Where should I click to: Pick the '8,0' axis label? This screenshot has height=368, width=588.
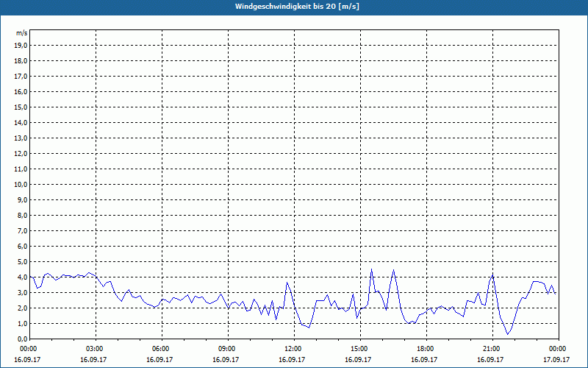tap(22, 216)
